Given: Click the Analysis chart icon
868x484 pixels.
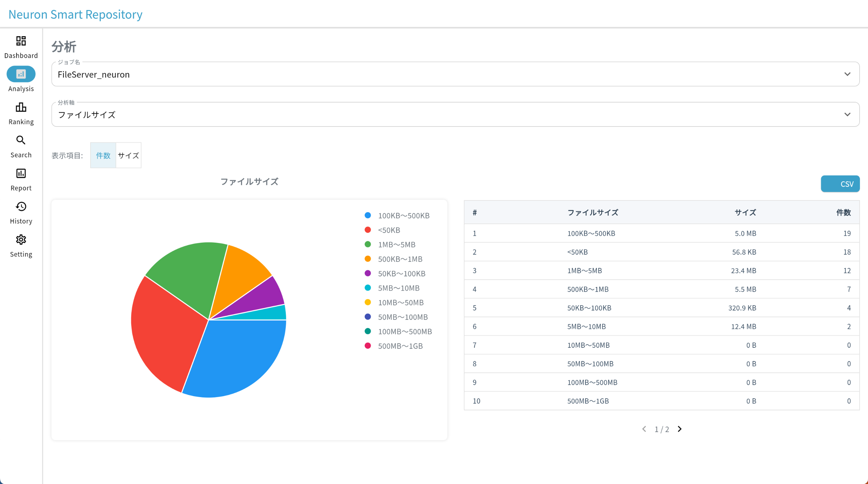Looking at the screenshot, I should [21, 74].
